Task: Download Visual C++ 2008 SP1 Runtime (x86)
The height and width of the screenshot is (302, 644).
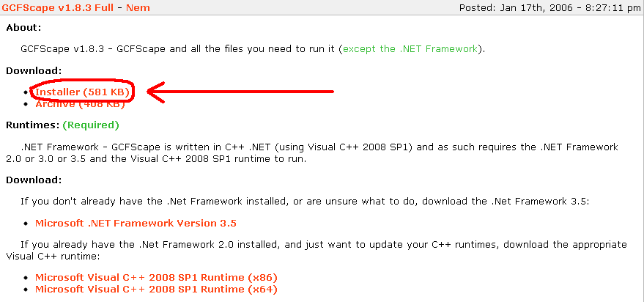Action: coord(156,277)
